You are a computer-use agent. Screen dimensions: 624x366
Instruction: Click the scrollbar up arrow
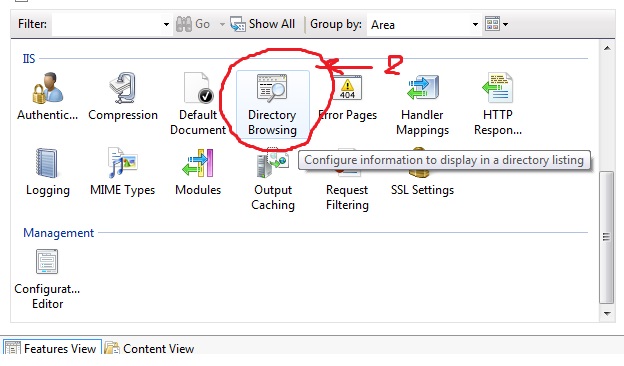(607, 48)
